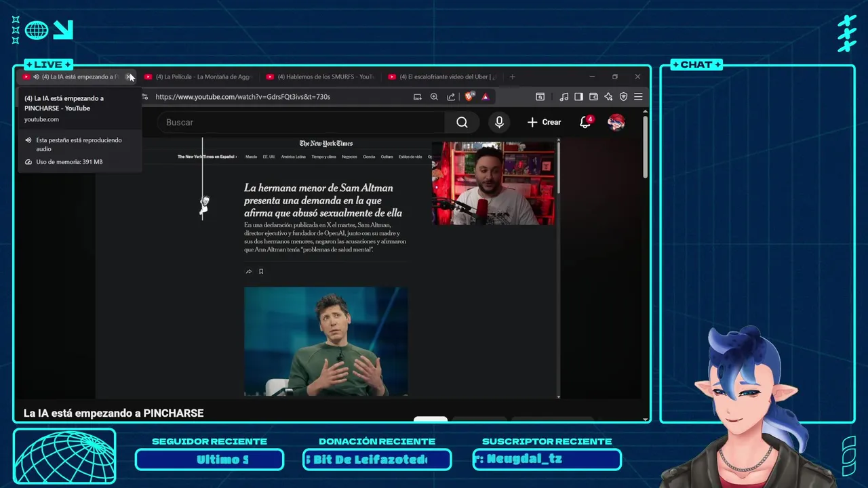The width and height of the screenshot is (868, 488).
Task: Click the picture-in-picture icon in address bar
Action: [418, 97]
